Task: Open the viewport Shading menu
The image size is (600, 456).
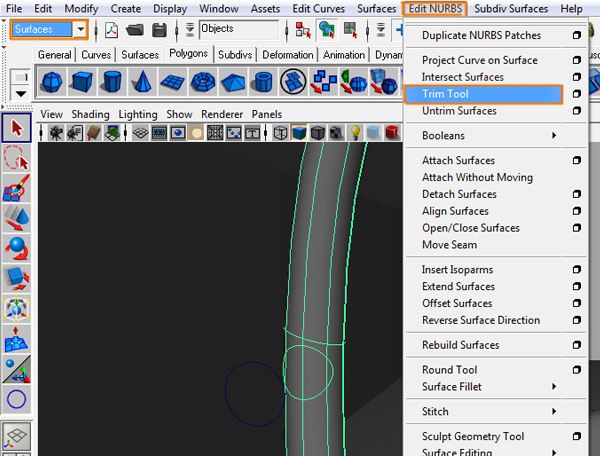Action: click(x=90, y=114)
